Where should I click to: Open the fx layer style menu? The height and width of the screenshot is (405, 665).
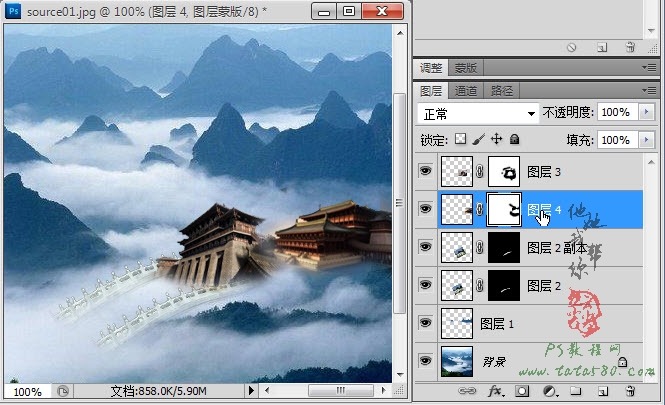coord(495,391)
